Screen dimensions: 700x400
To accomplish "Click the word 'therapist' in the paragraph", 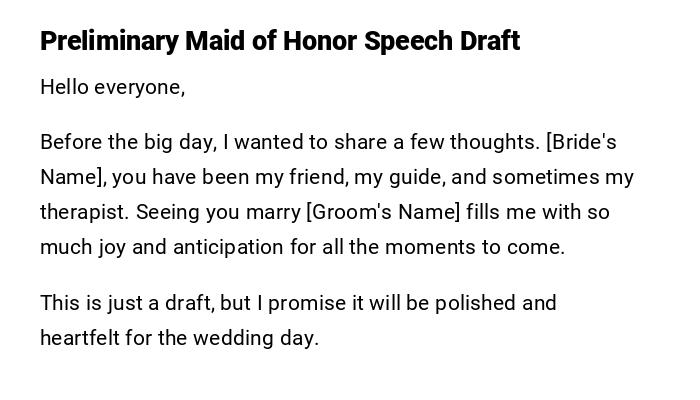I will [83, 212].
